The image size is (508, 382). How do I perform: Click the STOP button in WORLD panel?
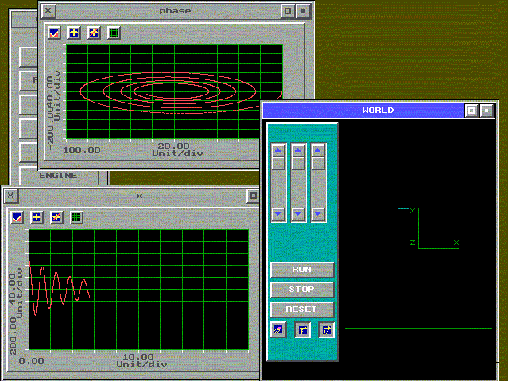[302, 289]
